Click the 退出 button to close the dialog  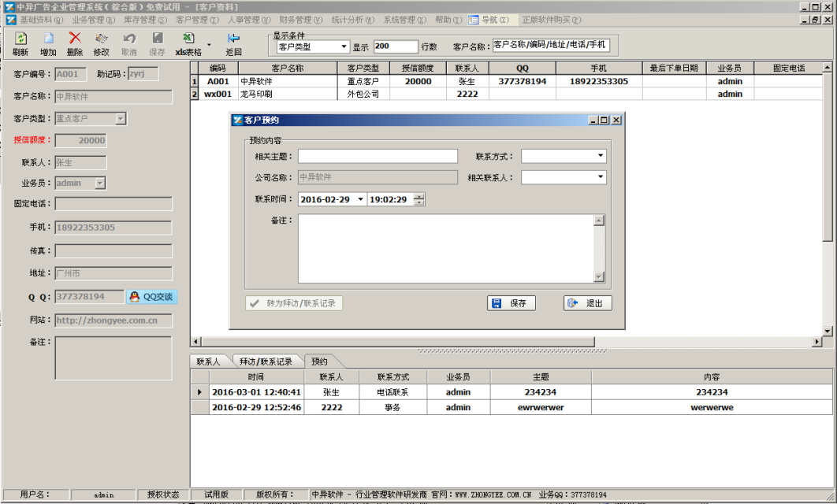(586, 302)
